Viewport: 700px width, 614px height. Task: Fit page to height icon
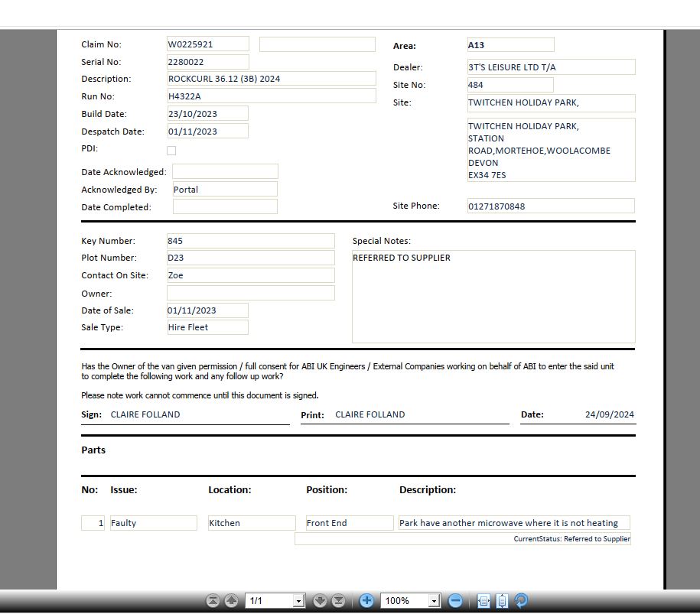pyautogui.click(x=502, y=600)
